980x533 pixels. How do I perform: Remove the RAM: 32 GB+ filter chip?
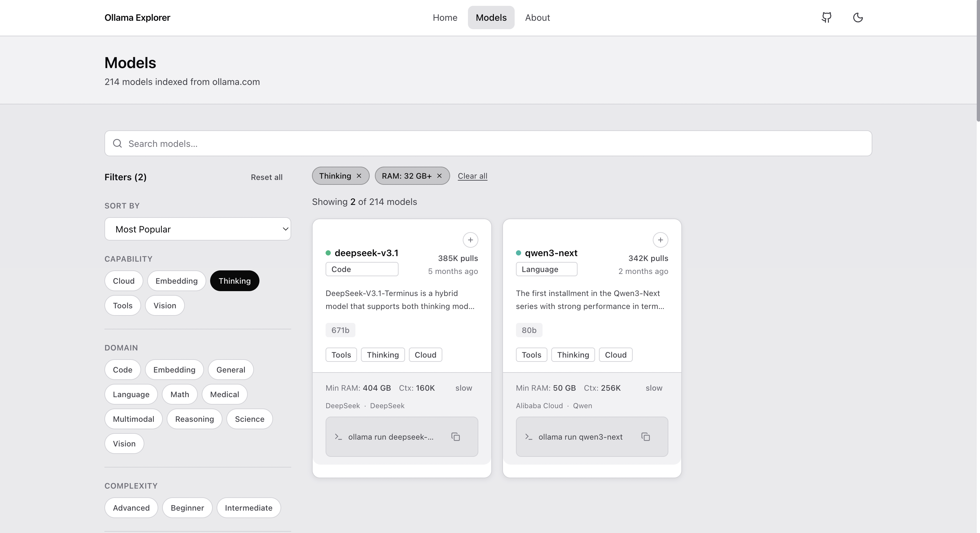(x=439, y=176)
